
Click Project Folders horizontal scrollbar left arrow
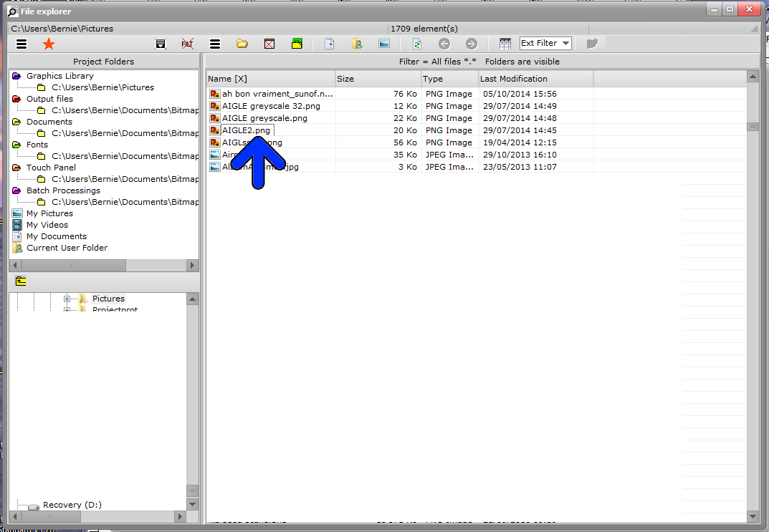tap(15, 265)
